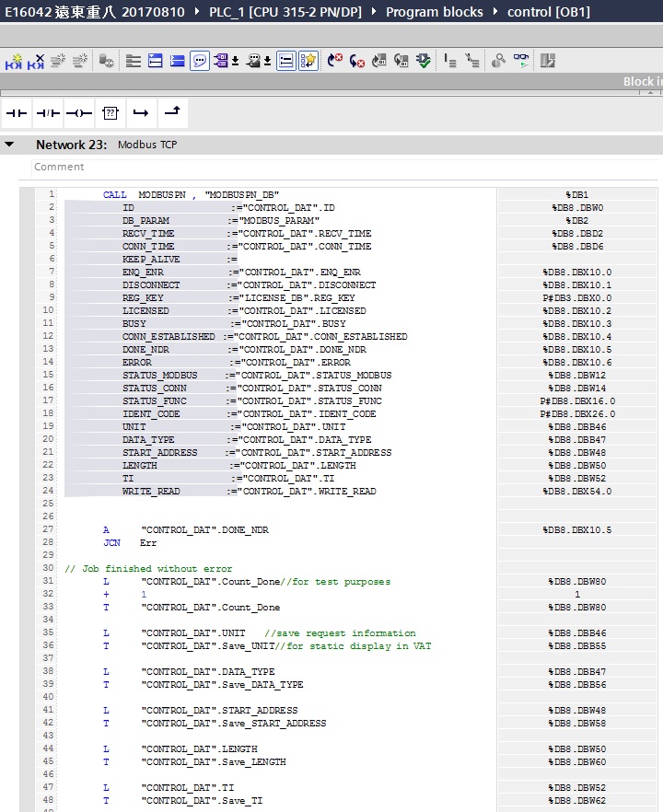Viewport: 663px width, 812px height.
Task: Open the dropdown arrow beside the purple tag icon
Action: tap(236, 62)
